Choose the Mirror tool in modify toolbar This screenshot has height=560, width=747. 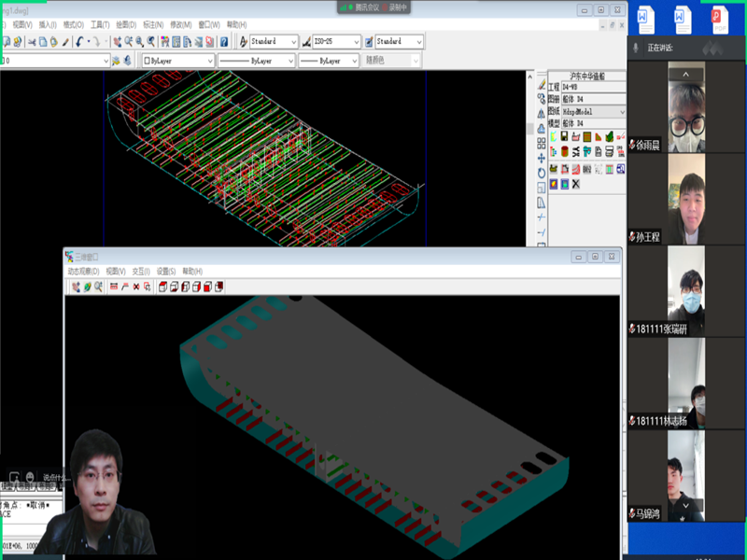tap(542, 114)
